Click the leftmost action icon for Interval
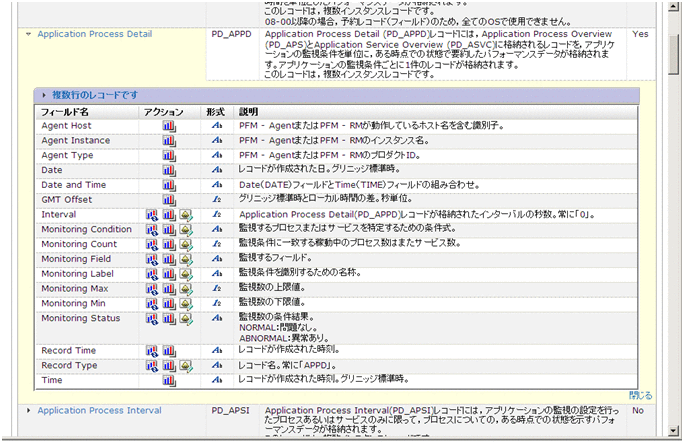The height and width of the screenshot is (444, 685). coord(151,215)
